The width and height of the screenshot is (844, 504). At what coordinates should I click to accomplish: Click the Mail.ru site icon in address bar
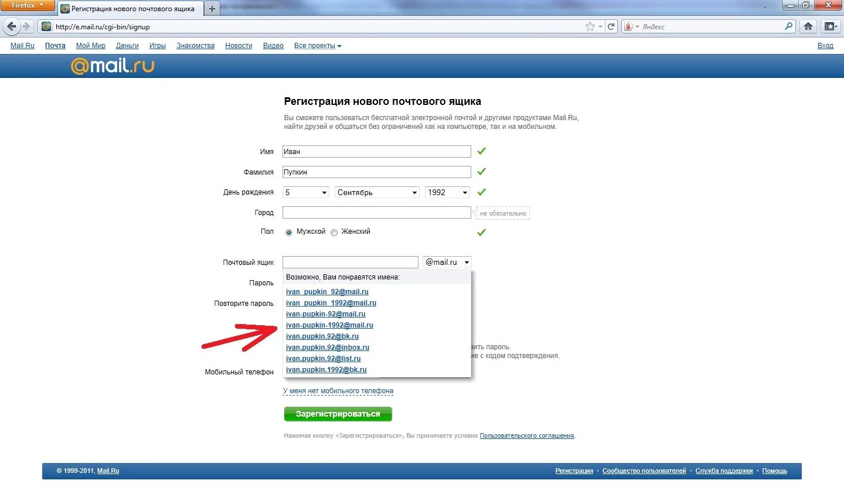[x=46, y=26]
